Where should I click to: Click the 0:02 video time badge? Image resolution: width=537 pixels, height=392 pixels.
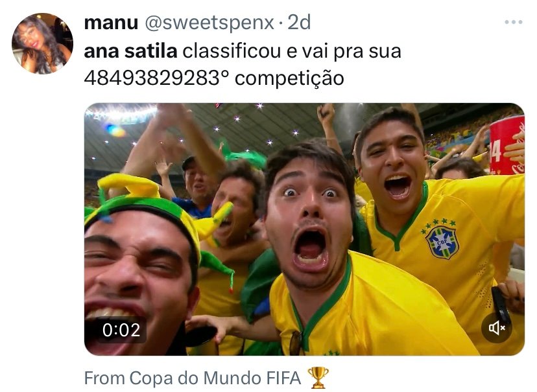point(121,330)
